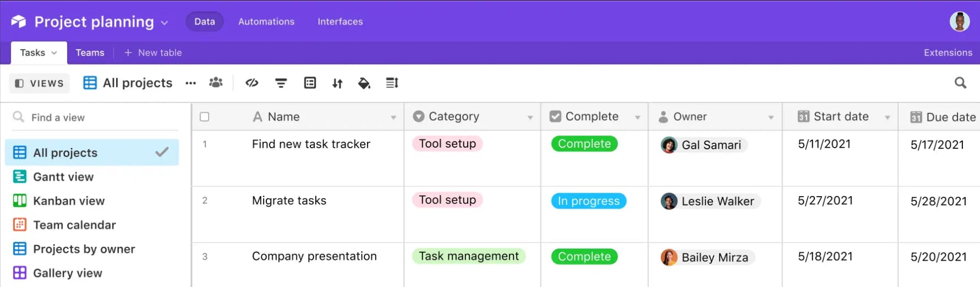This screenshot has width=980, height=287.
Task: Click the group records icon
Action: 310,83
